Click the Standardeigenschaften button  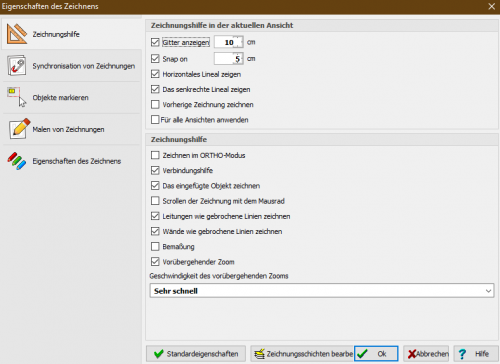pyautogui.click(x=196, y=354)
